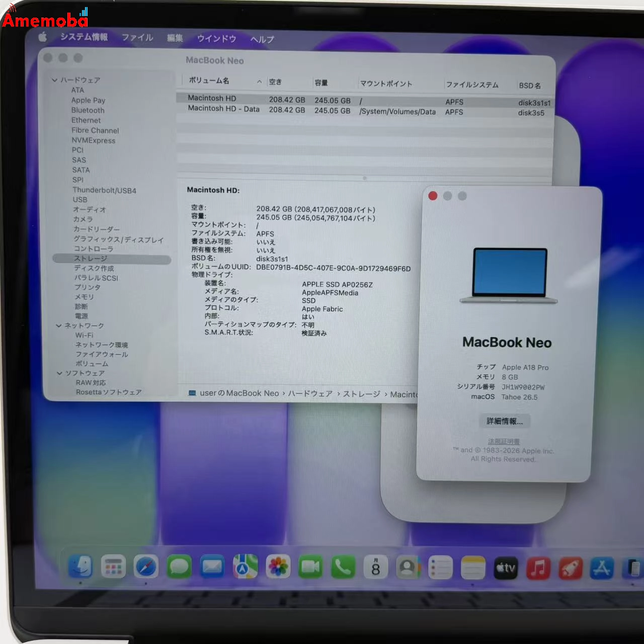Select メモリ in the sidebar
Screen dimensions: 644x644
(x=84, y=297)
